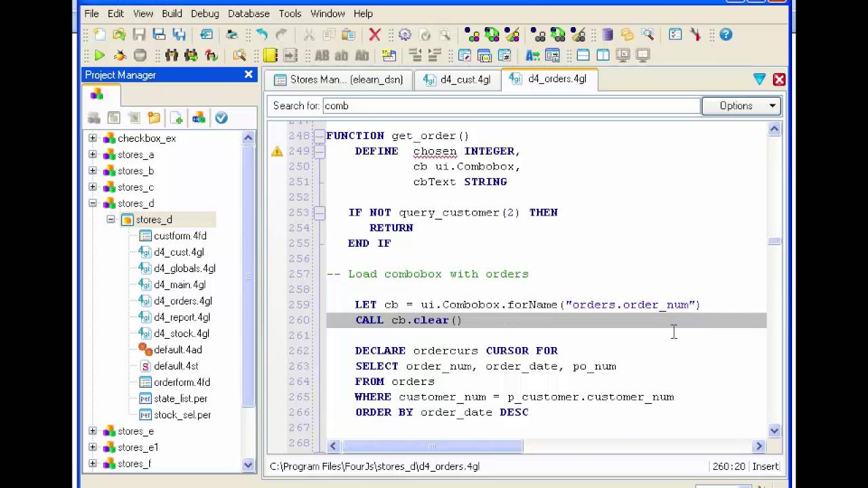Click the binoculars Find icon
868x488 pixels.
pos(172,56)
